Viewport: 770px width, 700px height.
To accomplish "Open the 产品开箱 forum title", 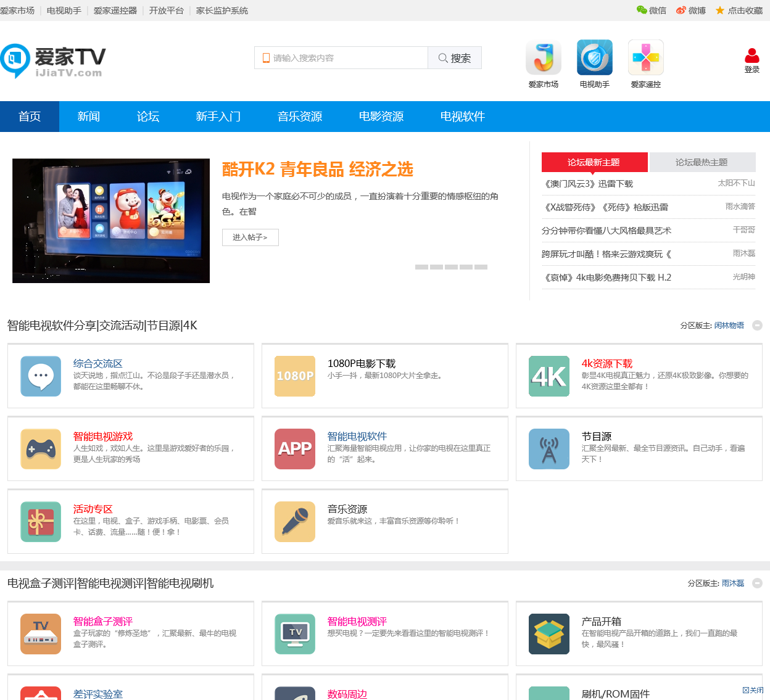I will click(x=602, y=622).
